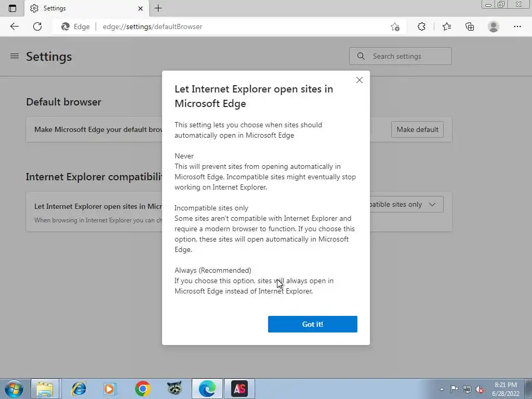Open File Explorer from taskbar
Image resolution: width=532 pixels, height=399 pixels.
click(46, 389)
